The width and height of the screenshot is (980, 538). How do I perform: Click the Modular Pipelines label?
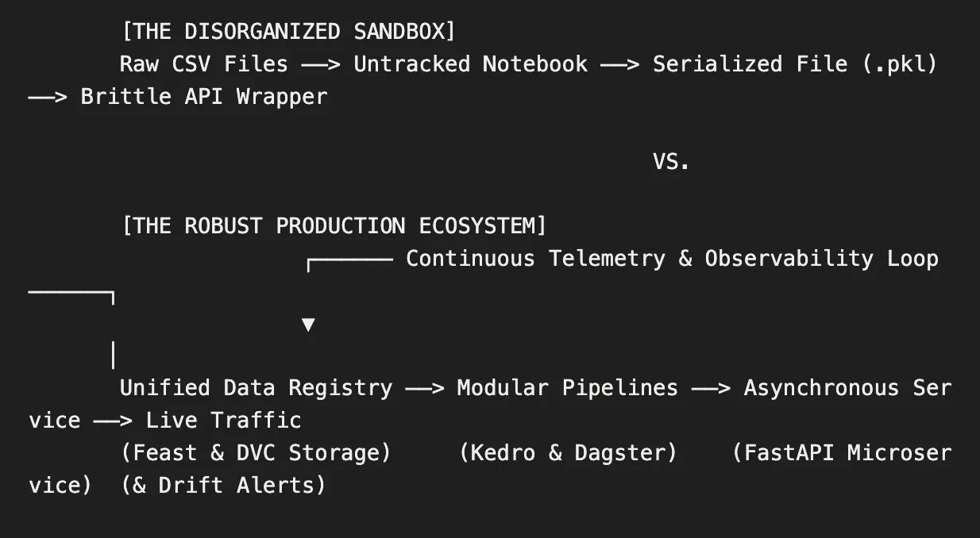pos(568,388)
